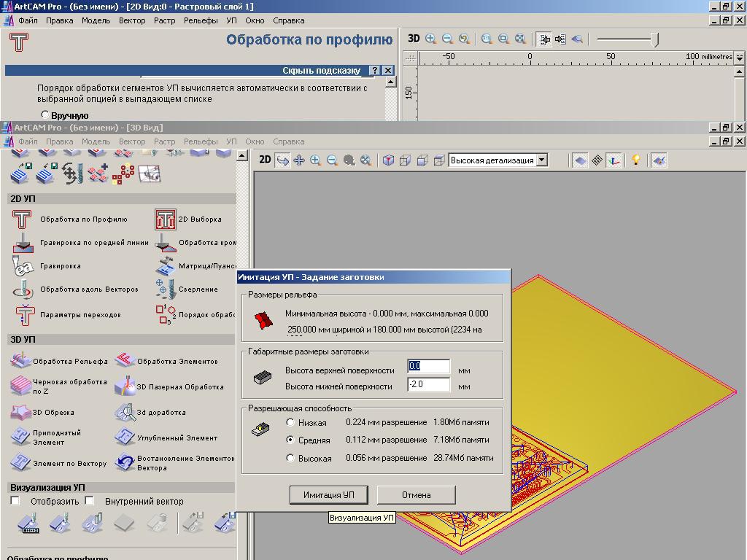Image resolution: width=747 pixels, height=560 pixels.
Task: Open Обработка вдоль Векторов tool
Action: 23,289
